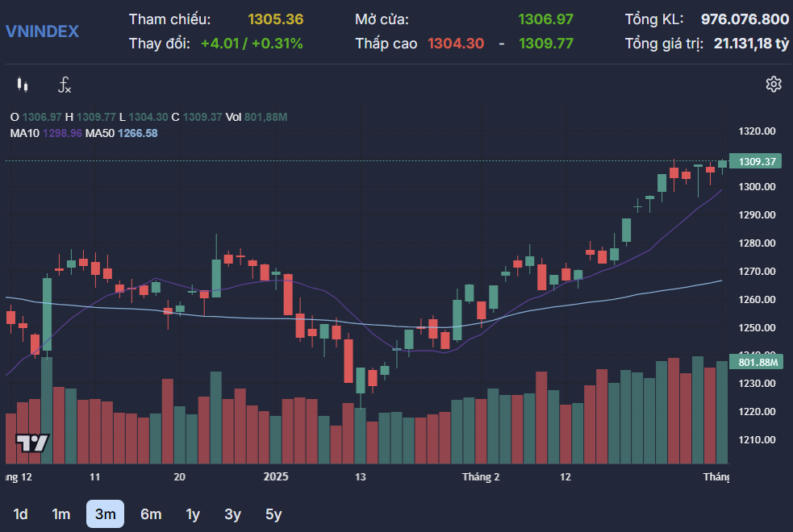
Task: Switch chart to 6m range
Action: coord(151,514)
